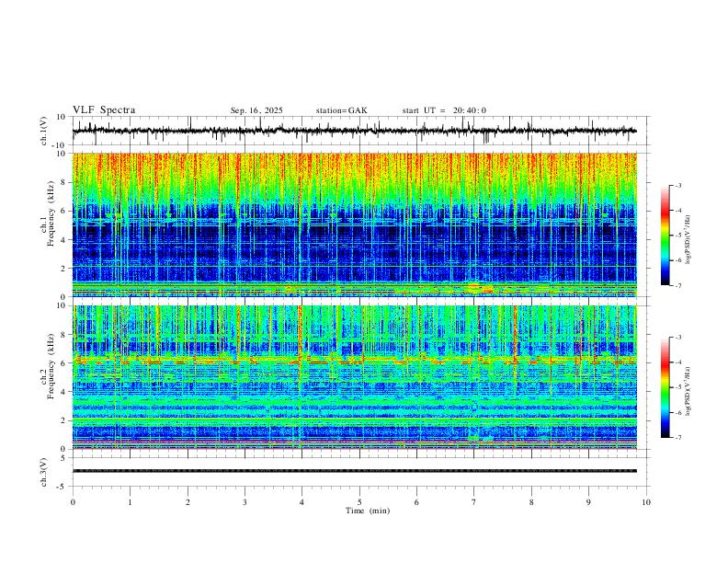This screenshot has height=563, width=728.
Task: Click the time axis tick label "1"
Action: (130, 502)
